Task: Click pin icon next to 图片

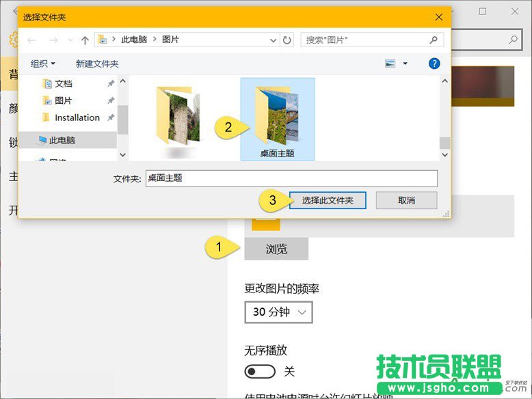Action: click(111, 100)
